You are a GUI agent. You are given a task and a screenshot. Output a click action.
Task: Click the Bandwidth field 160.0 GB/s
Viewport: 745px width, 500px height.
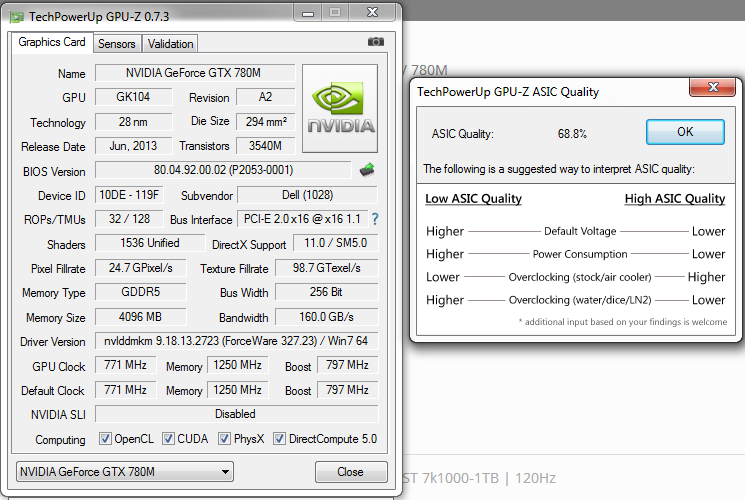tap(326, 317)
